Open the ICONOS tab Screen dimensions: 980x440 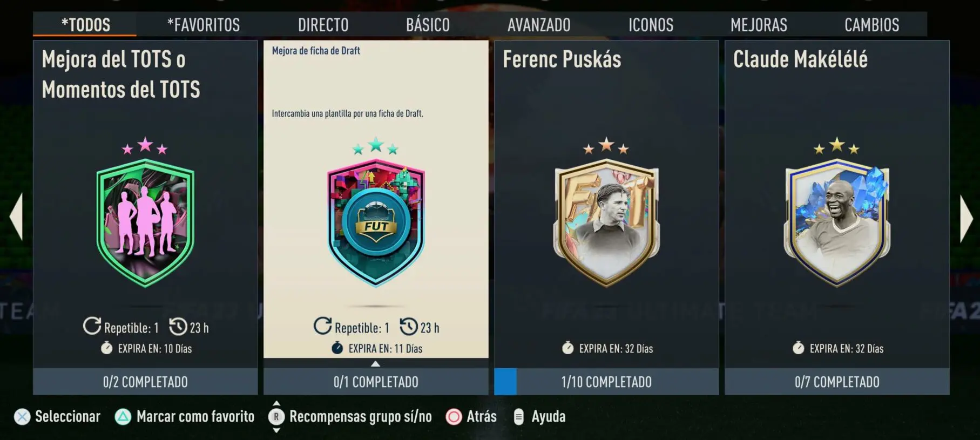click(x=651, y=25)
